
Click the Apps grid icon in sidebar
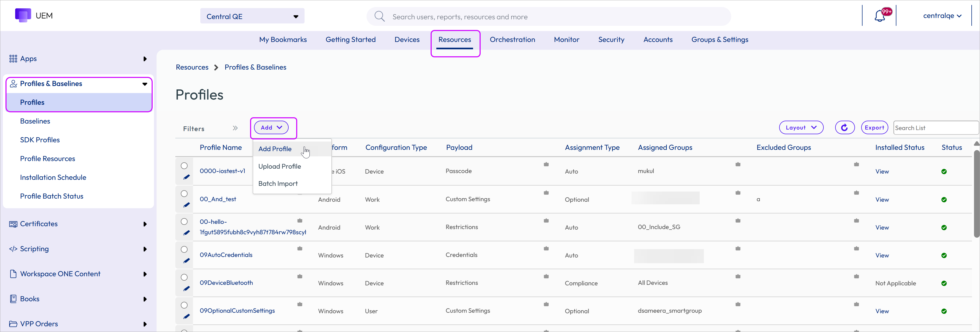pos(13,59)
